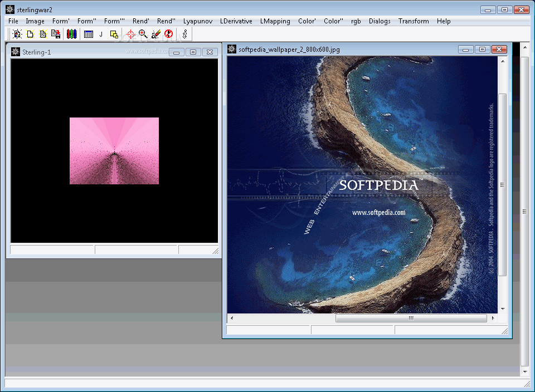Open the LMapping menu
This screenshot has width=535, height=392.
pyautogui.click(x=275, y=21)
